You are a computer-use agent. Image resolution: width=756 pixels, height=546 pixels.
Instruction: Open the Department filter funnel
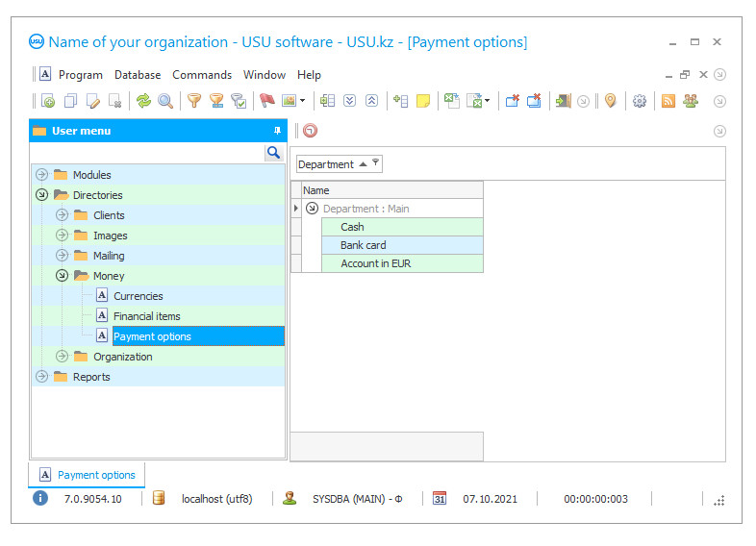pyautogui.click(x=375, y=162)
